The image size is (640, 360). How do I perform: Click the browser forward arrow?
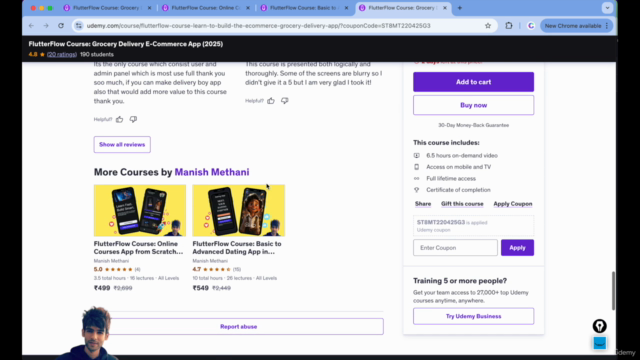tap(46, 26)
